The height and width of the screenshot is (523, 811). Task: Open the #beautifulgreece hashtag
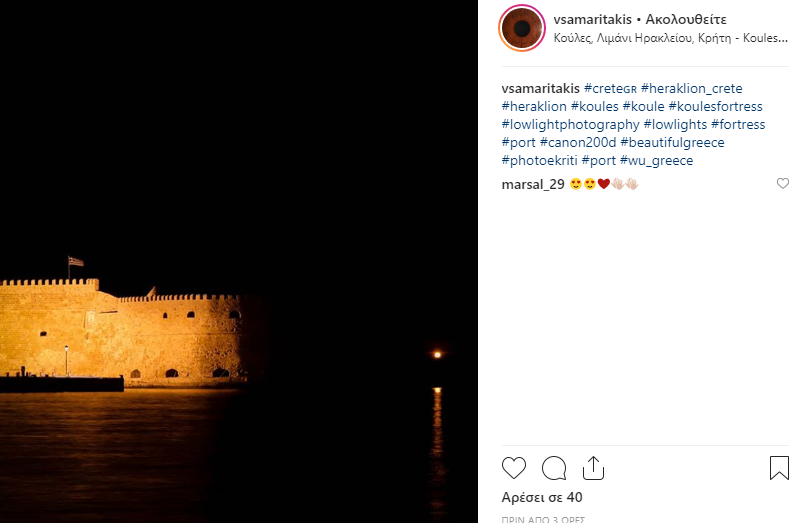click(x=672, y=143)
